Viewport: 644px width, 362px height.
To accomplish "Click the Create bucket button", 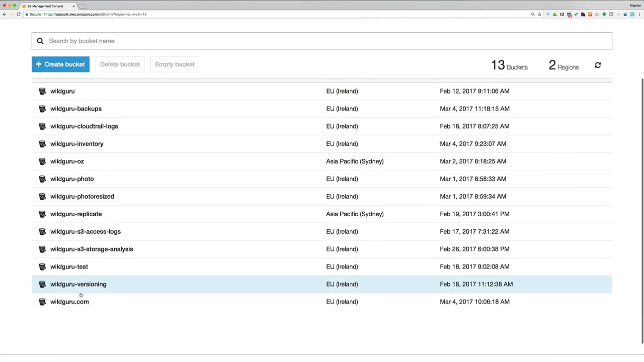I will (60, 64).
